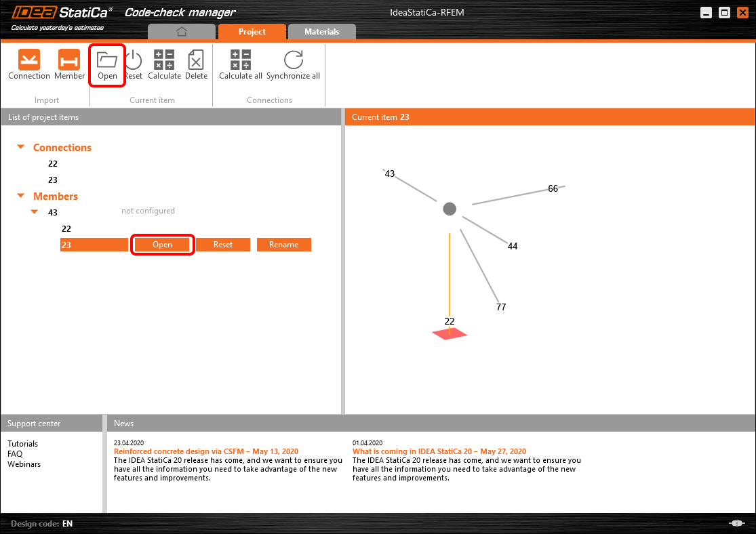The width and height of the screenshot is (756, 534).
Task: Click the EN design code in the status bar
Action: point(67,523)
